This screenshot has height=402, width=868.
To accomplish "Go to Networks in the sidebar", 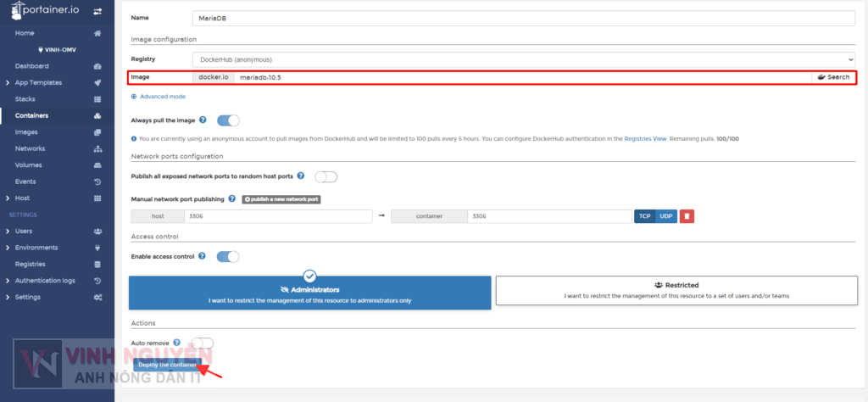I will click(x=30, y=148).
